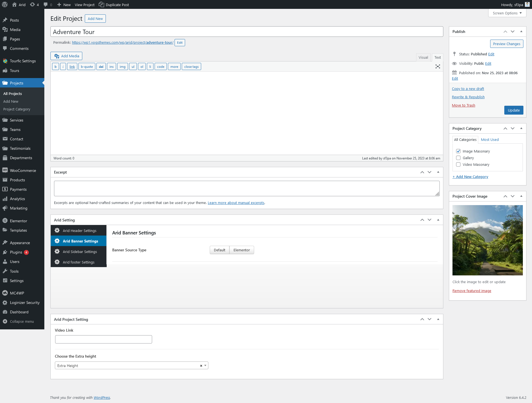
Task: Check the Gallery category box
Action: click(x=458, y=158)
